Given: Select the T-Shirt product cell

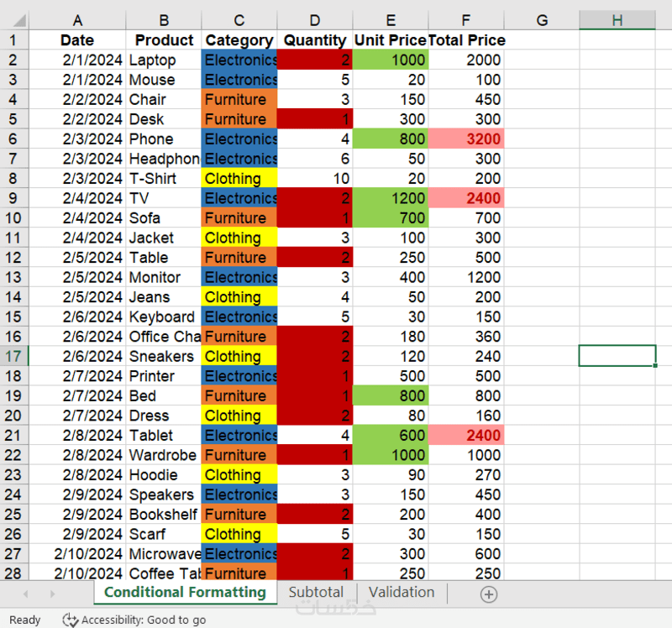Looking at the screenshot, I should [x=164, y=178].
